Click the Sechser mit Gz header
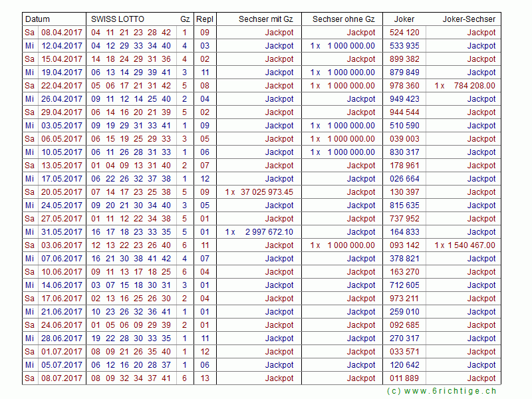Image resolution: width=532 pixels, height=399 pixels. click(x=265, y=19)
